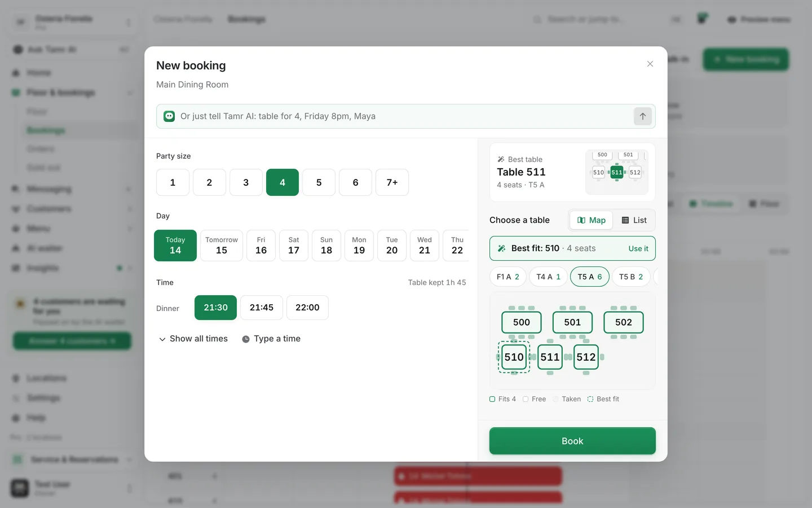Switch to Timeline view in background page
812x508 pixels.
[x=710, y=204]
